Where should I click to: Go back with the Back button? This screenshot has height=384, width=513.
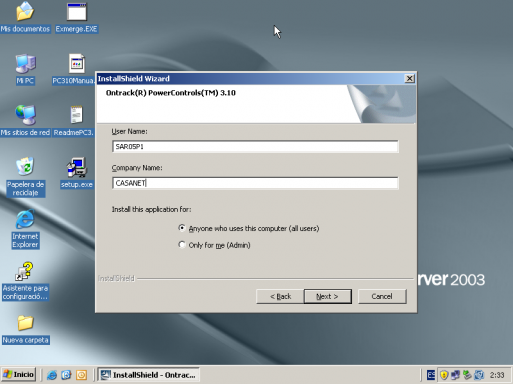pos(280,296)
